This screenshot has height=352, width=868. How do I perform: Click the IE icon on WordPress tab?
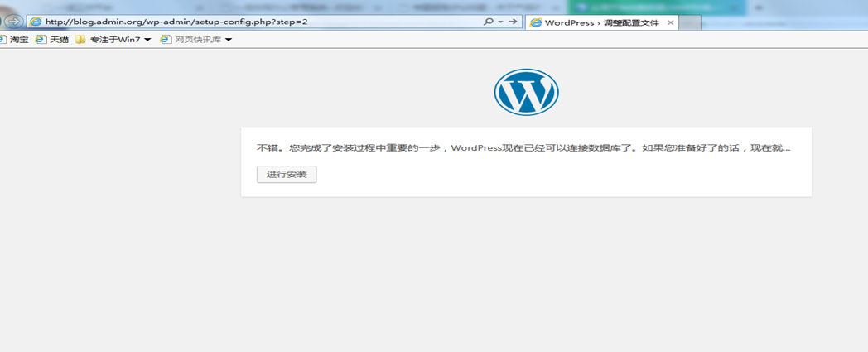coord(535,22)
